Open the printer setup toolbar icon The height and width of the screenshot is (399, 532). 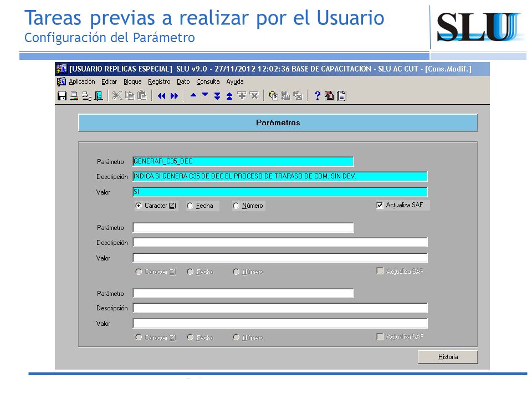86,96
